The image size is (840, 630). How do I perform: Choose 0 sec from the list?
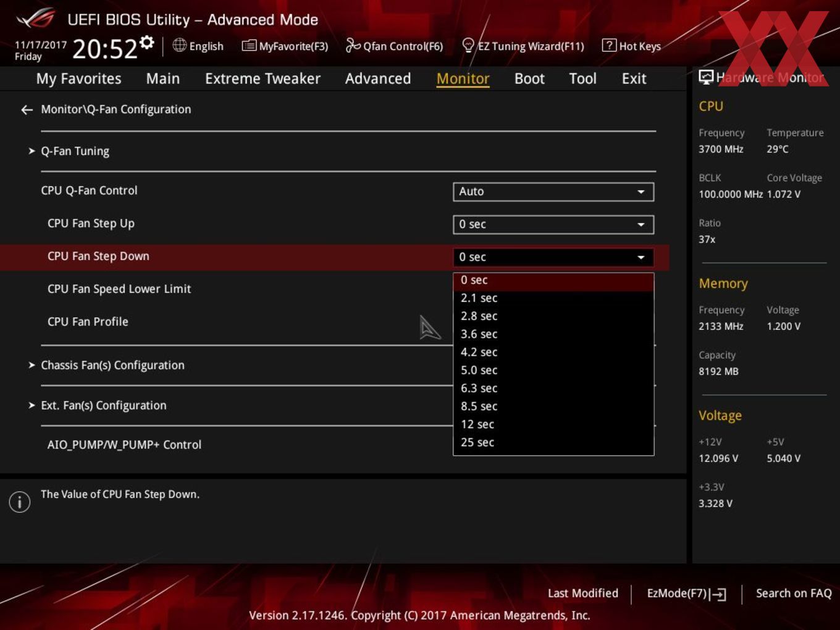tap(553, 280)
